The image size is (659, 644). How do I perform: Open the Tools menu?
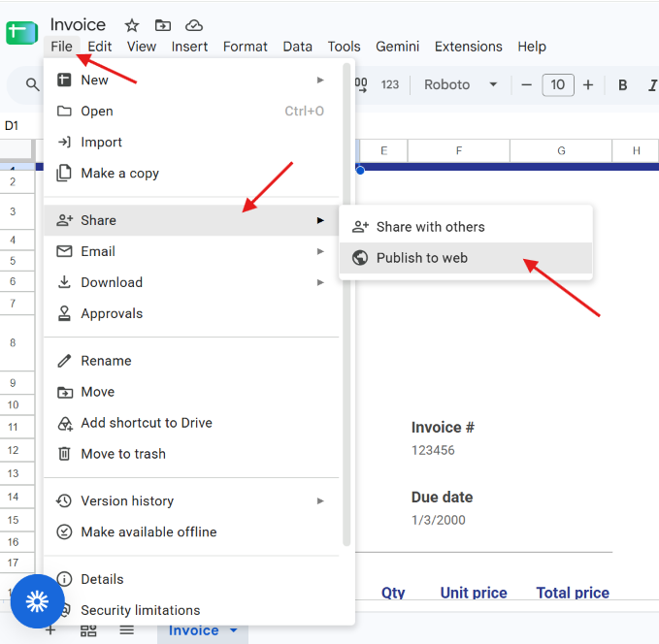point(344,47)
